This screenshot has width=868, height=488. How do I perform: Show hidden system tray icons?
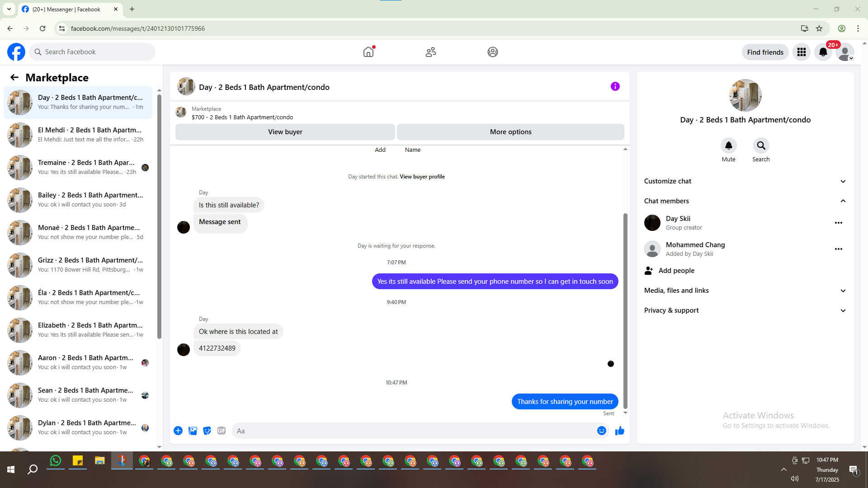pos(784,470)
